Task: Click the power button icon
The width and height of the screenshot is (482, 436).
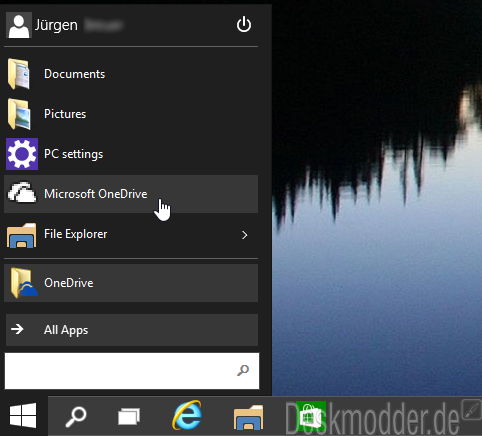Action: (244, 25)
